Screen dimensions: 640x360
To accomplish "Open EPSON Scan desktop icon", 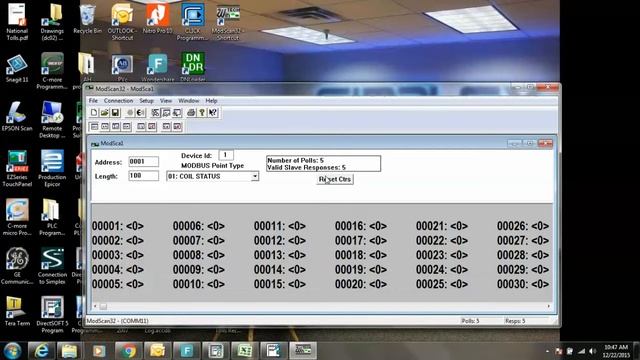I will pos(17,117).
